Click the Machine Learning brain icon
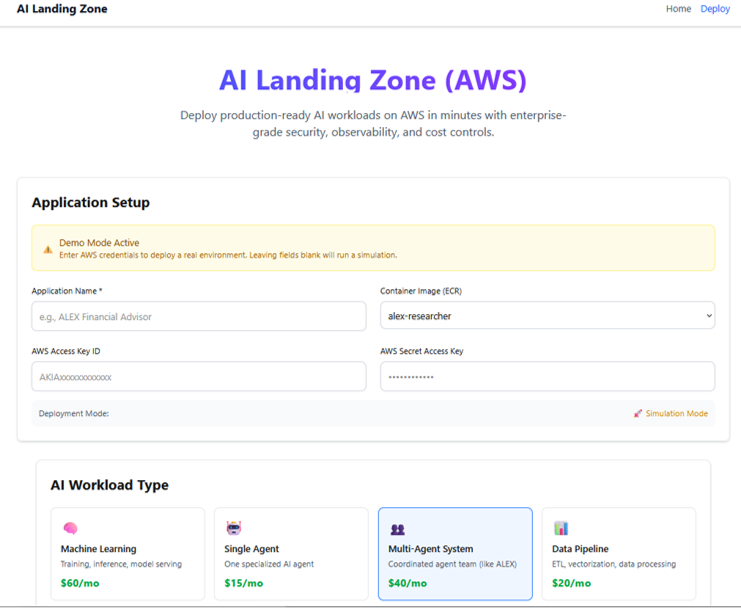741x610 pixels. (70, 528)
